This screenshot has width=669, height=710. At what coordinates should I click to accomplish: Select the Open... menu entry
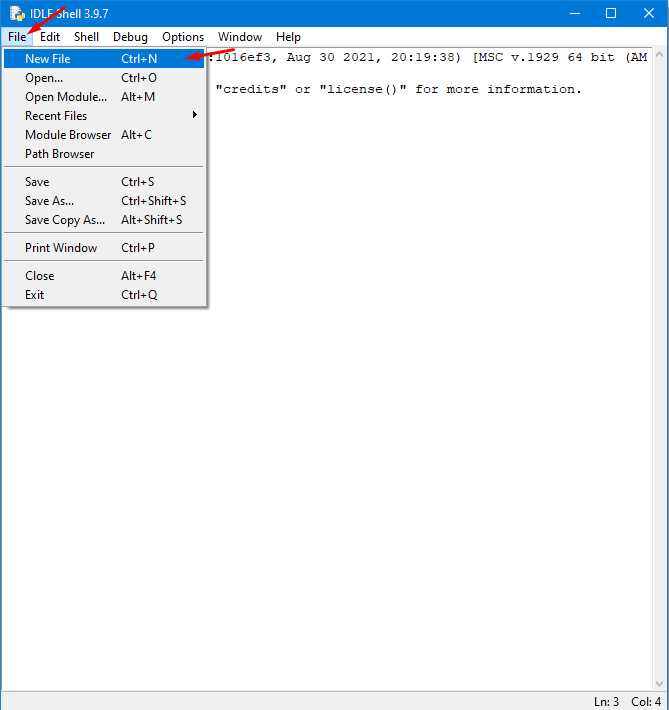tap(104, 77)
